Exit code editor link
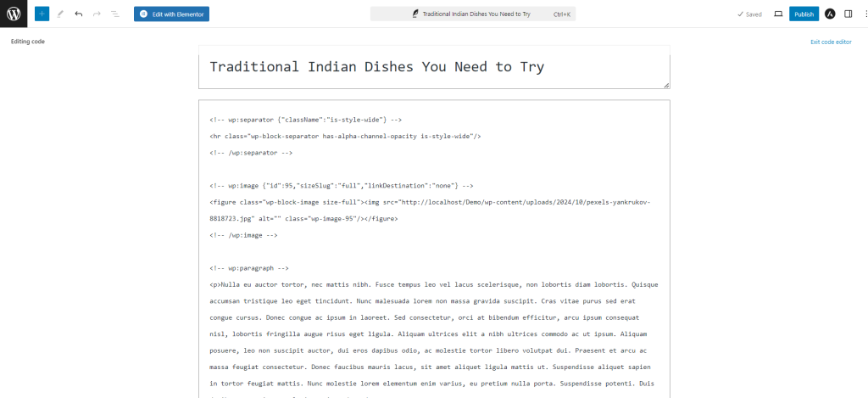 tap(831, 42)
